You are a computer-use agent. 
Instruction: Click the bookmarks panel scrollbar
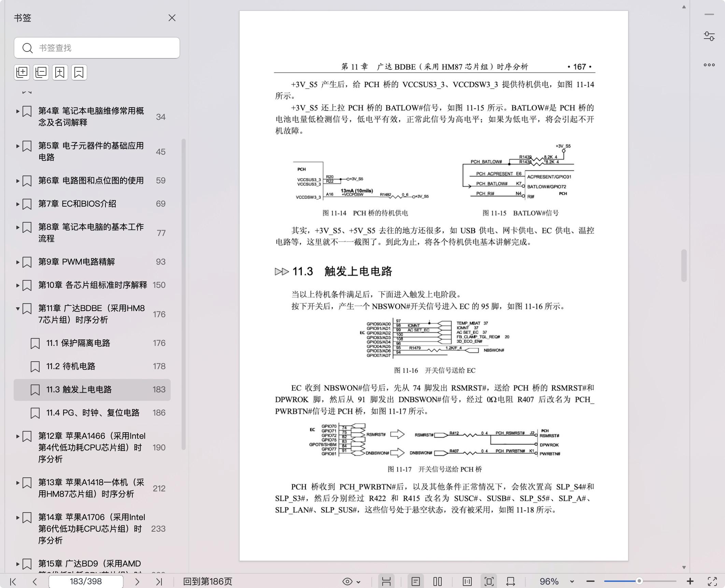coord(184,294)
